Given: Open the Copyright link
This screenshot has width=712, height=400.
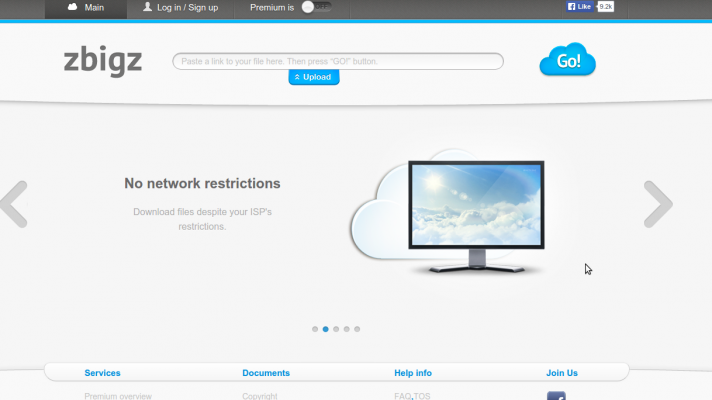Looking at the screenshot, I should point(260,396).
